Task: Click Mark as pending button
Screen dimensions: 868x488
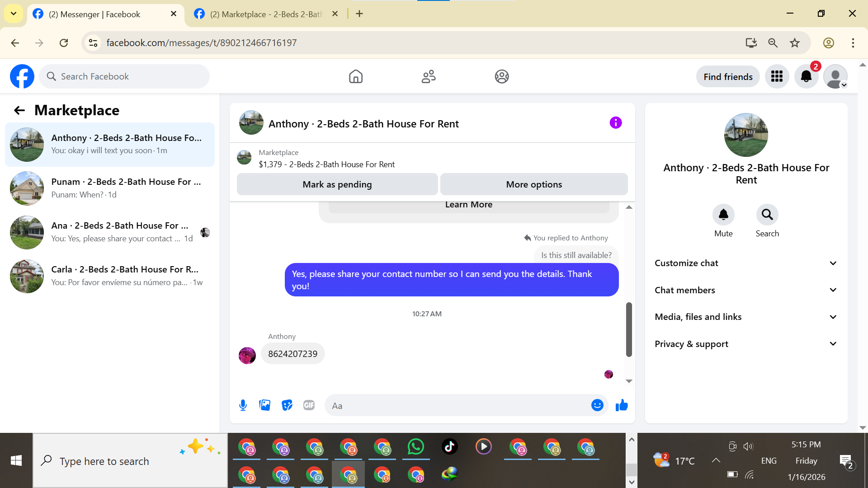Action: tap(337, 184)
